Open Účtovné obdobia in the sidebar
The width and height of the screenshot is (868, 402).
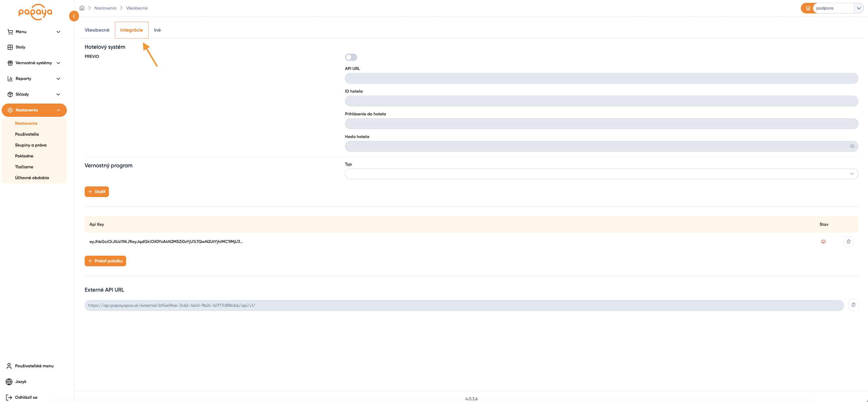pyautogui.click(x=32, y=178)
